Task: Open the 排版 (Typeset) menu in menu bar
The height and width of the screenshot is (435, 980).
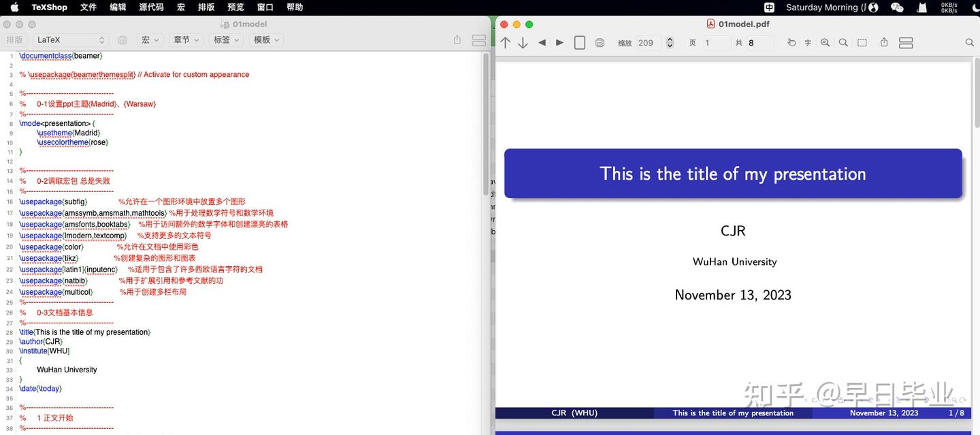Action: click(x=206, y=7)
